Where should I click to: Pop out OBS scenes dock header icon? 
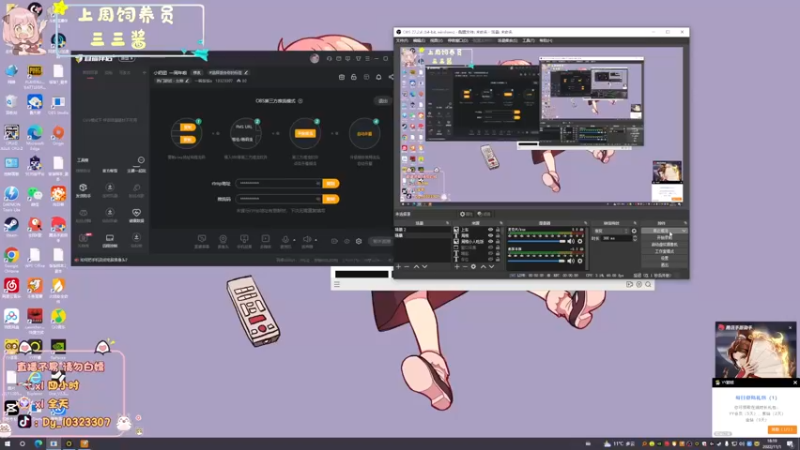click(447, 223)
